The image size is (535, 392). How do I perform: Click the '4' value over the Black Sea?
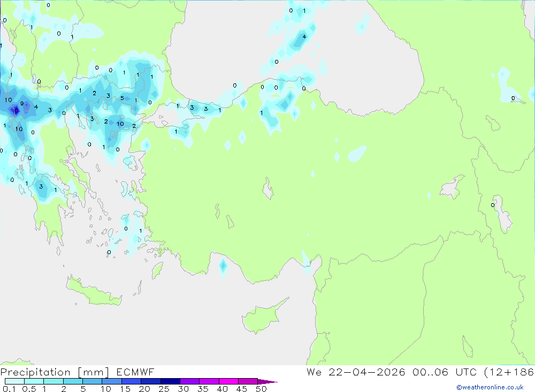[x=304, y=36]
